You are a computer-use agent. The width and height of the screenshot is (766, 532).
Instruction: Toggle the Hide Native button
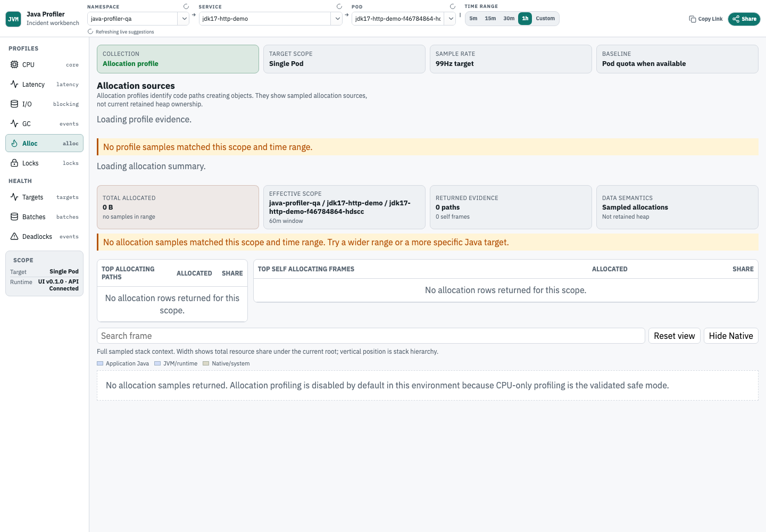pos(731,336)
